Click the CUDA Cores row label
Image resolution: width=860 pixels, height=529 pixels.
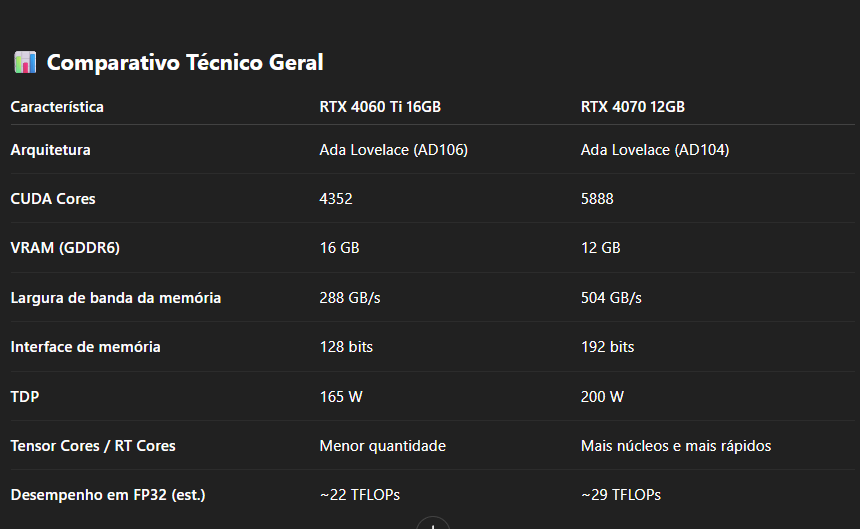[53, 198]
